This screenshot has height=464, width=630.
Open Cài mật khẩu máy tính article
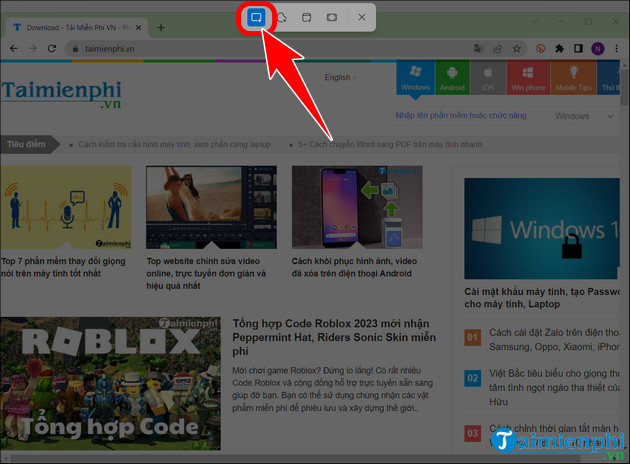(x=542, y=298)
